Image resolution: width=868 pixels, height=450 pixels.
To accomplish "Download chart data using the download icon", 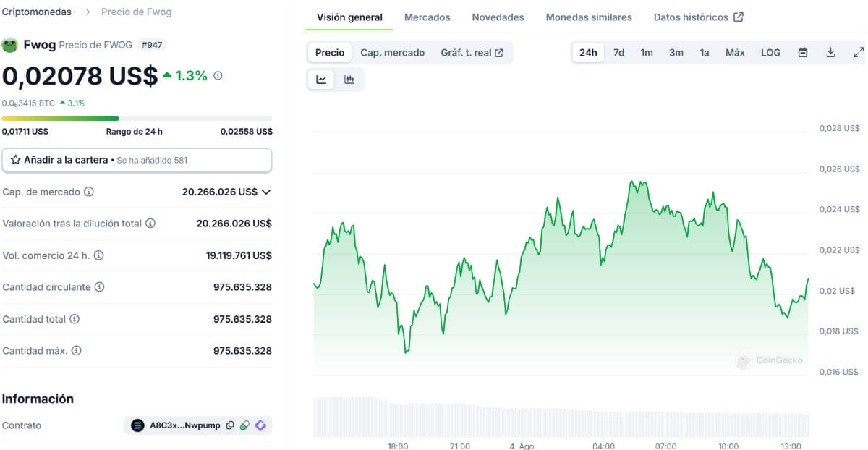I will click(830, 53).
